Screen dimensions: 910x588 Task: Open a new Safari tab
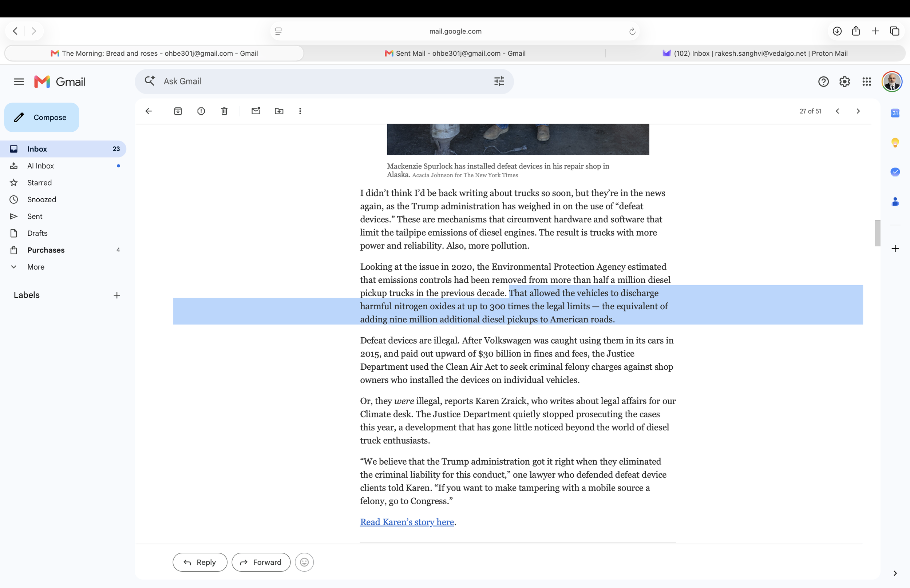[875, 31]
